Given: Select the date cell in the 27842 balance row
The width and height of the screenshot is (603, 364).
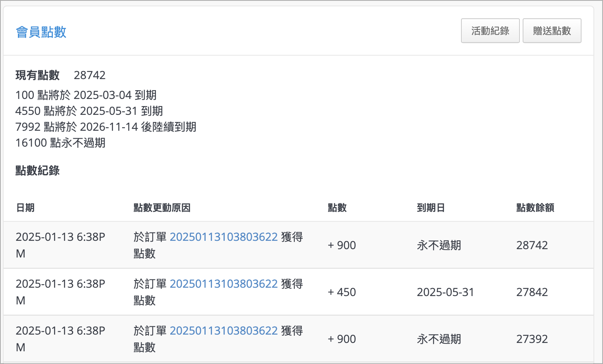Looking at the screenshot, I should click(60, 292).
